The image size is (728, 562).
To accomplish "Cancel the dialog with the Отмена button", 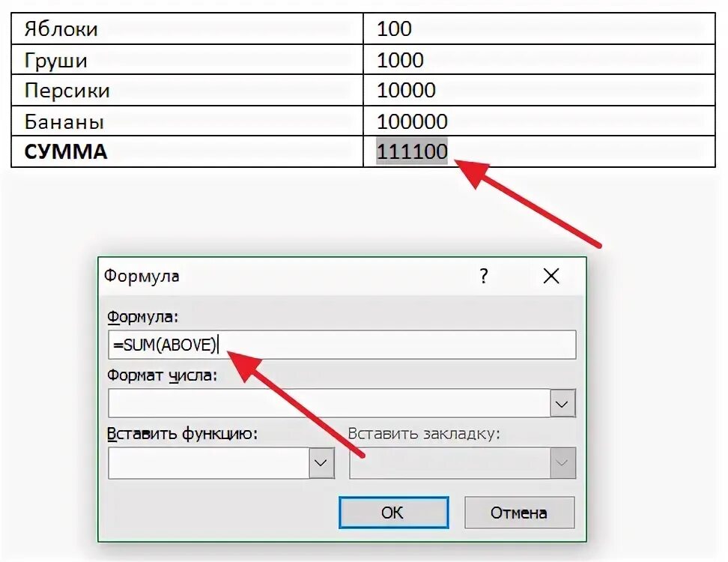I will tap(519, 513).
